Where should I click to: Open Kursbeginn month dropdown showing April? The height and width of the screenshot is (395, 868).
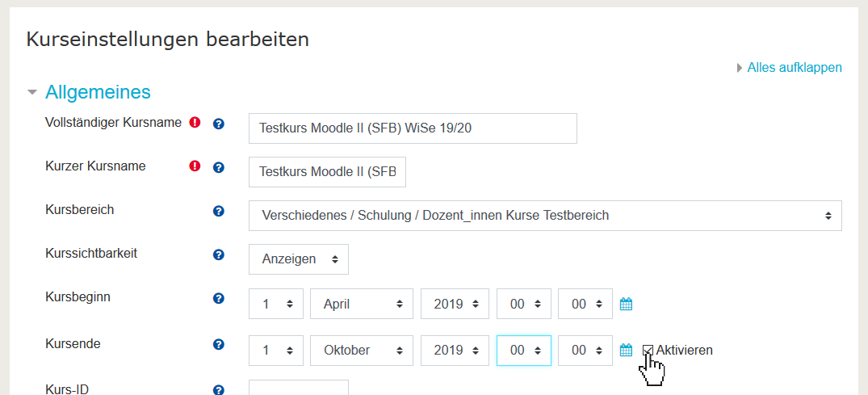[x=362, y=305]
